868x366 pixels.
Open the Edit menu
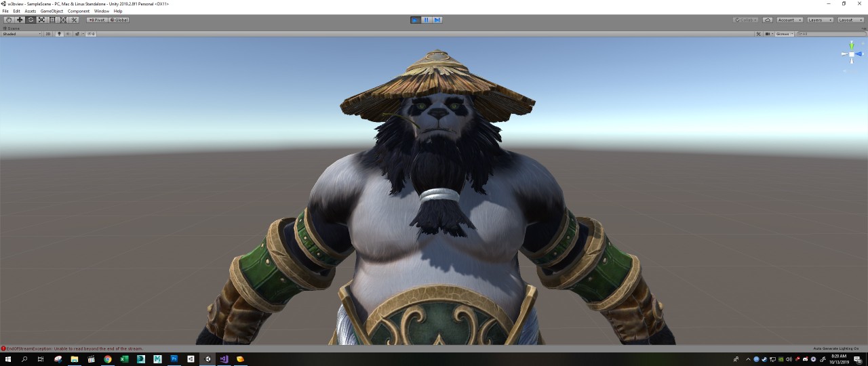coord(16,11)
